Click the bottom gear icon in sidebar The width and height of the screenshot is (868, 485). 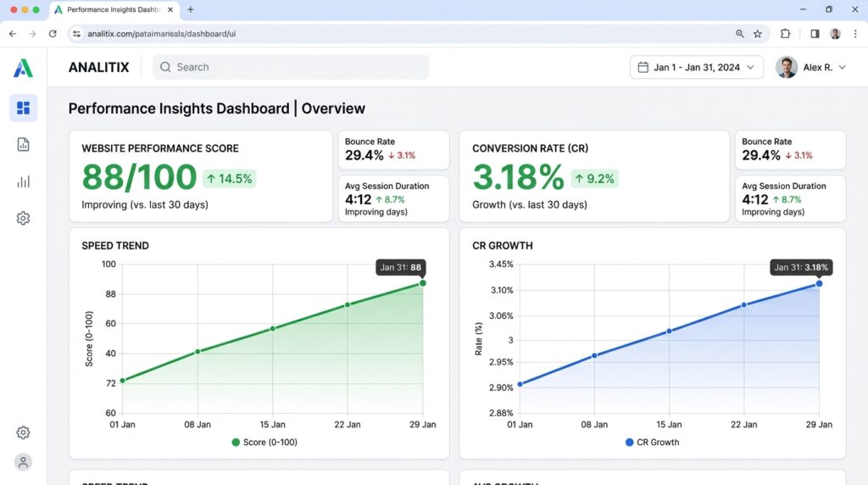click(23, 432)
